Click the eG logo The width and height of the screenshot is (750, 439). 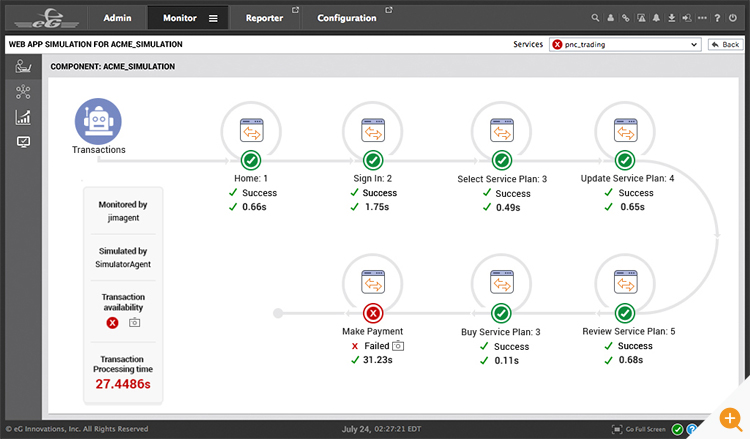[46, 18]
